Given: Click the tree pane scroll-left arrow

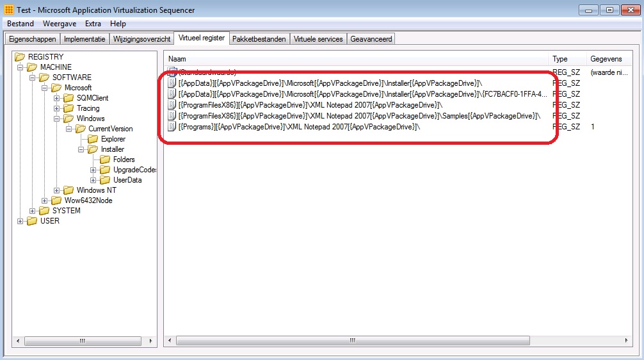Looking at the screenshot, I should tap(18, 341).
